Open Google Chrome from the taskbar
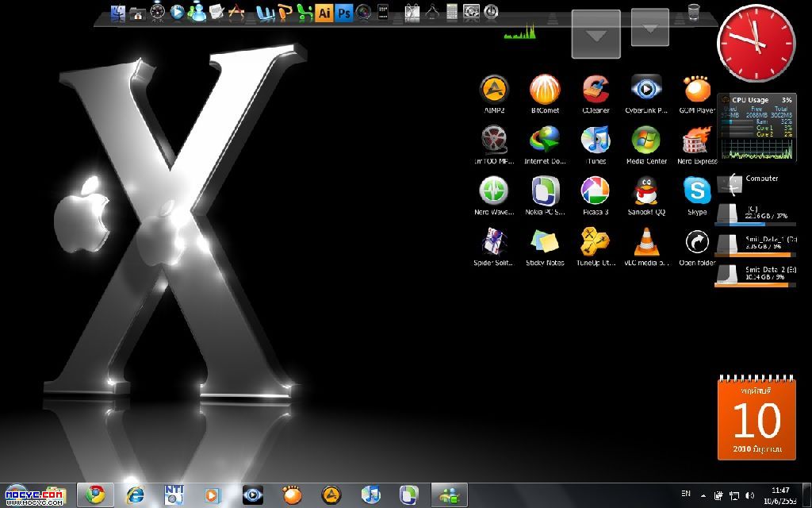 95,495
